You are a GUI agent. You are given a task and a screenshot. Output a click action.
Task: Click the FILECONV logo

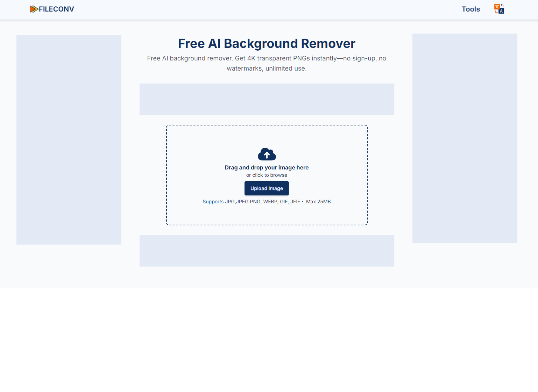tap(52, 9)
